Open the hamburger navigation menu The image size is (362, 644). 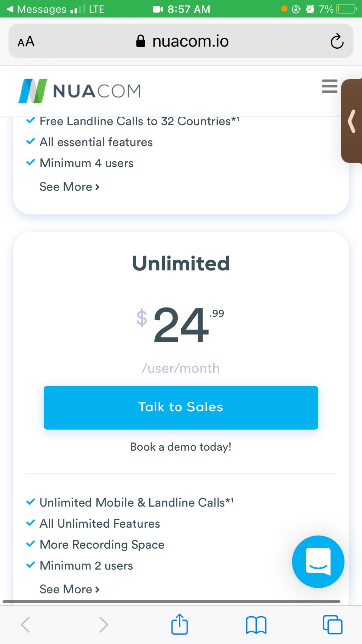point(329,86)
